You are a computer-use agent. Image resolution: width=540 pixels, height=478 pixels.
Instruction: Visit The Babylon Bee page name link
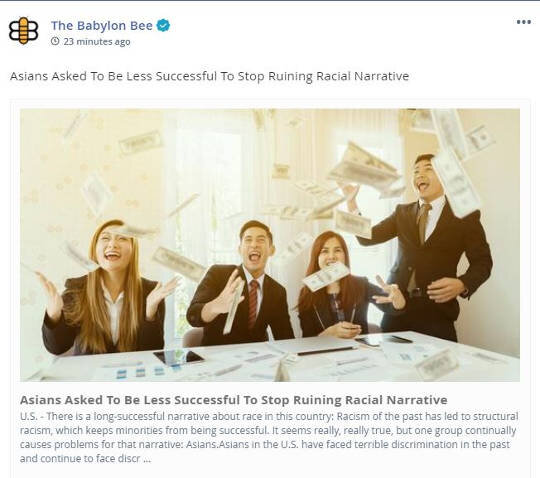[x=102, y=25]
